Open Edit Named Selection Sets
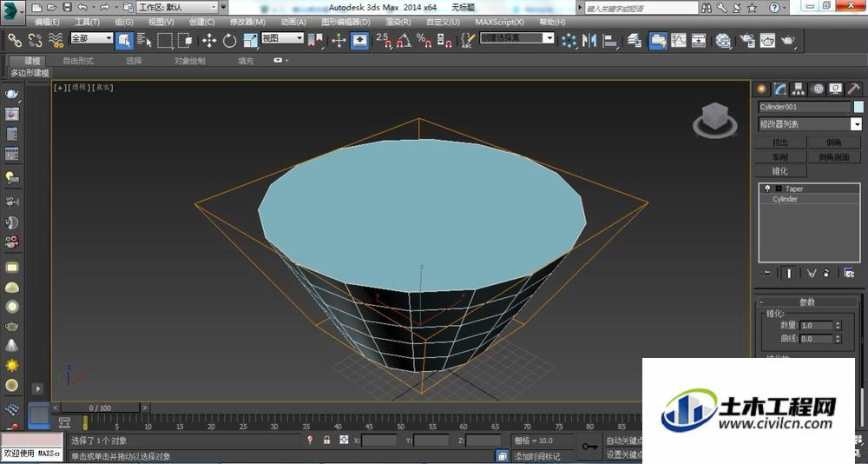The height and width of the screenshot is (464, 868). pos(469,40)
